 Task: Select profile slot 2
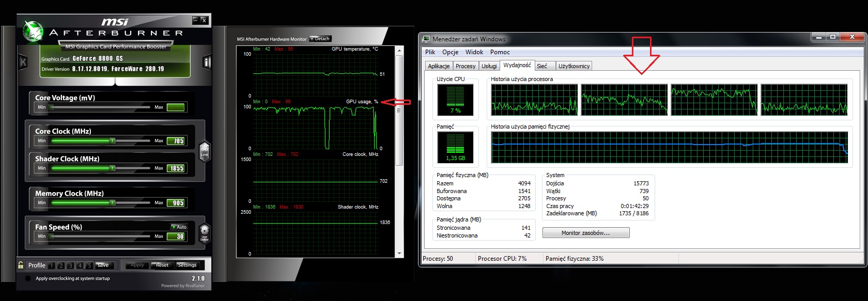[61, 265]
